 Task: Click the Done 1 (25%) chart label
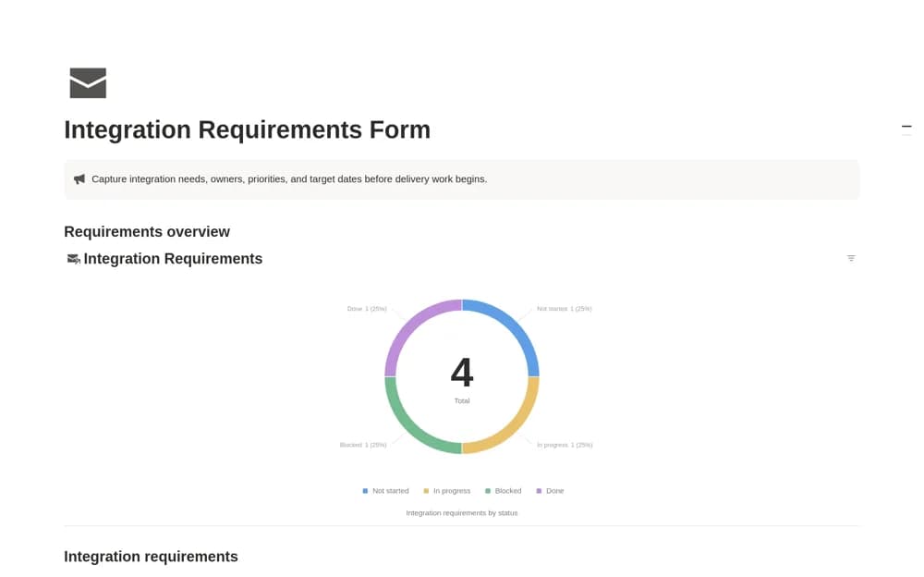(367, 309)
